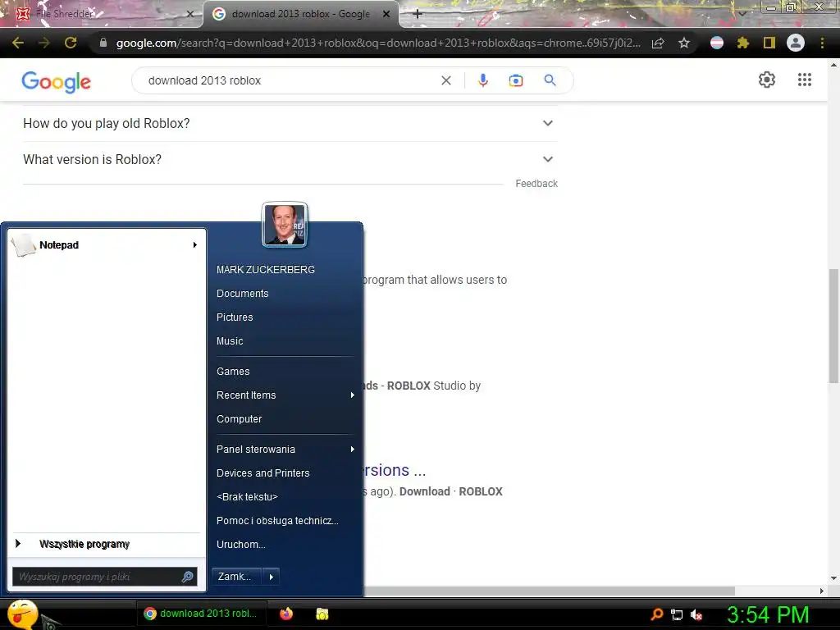Open Firefox from the taskbar
Screen dimensions: 840x630
point(286,614)
